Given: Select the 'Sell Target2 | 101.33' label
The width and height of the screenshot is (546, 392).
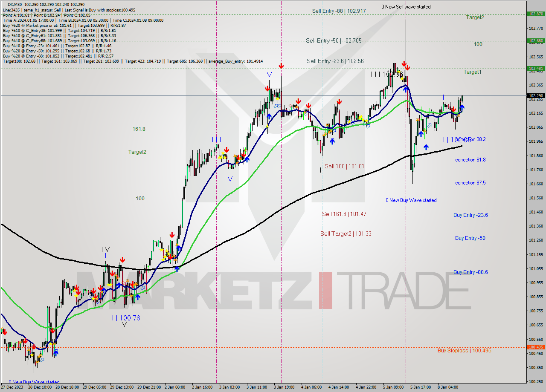Looking at the screenshot, I should (346, 233).
